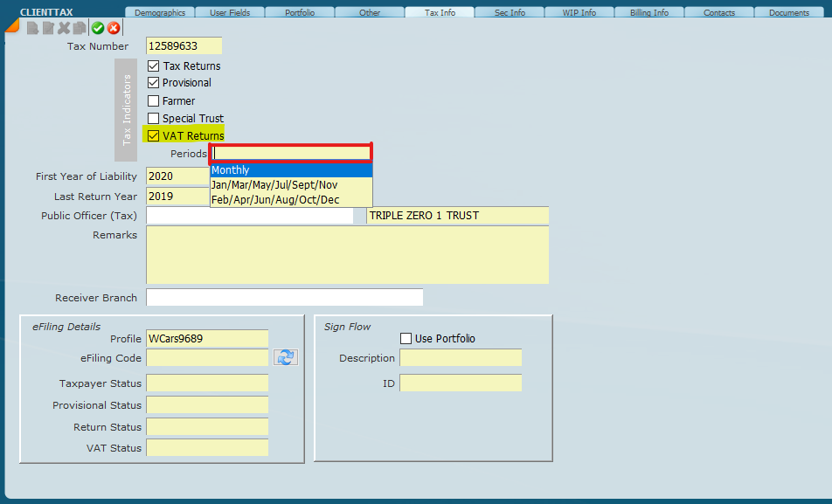Uncheck the Tax Returns checkbox
This screenshot has height=504, width=832.
[154, 66]
